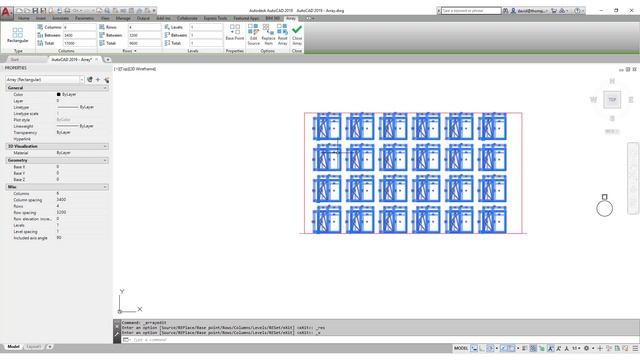The height and width of the screenshot is (360, 640).
Task: Select the Rectangular array type button
Action: [18, 35]
